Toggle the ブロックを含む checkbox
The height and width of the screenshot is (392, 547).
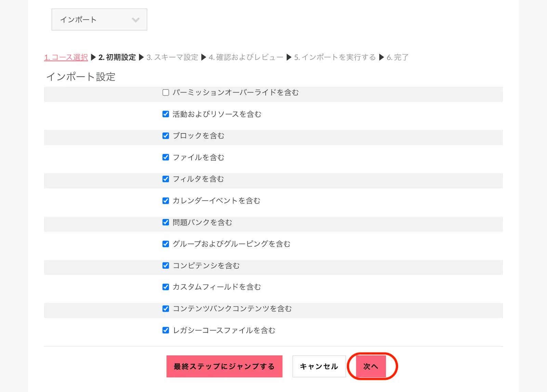[x=166, y=136]
